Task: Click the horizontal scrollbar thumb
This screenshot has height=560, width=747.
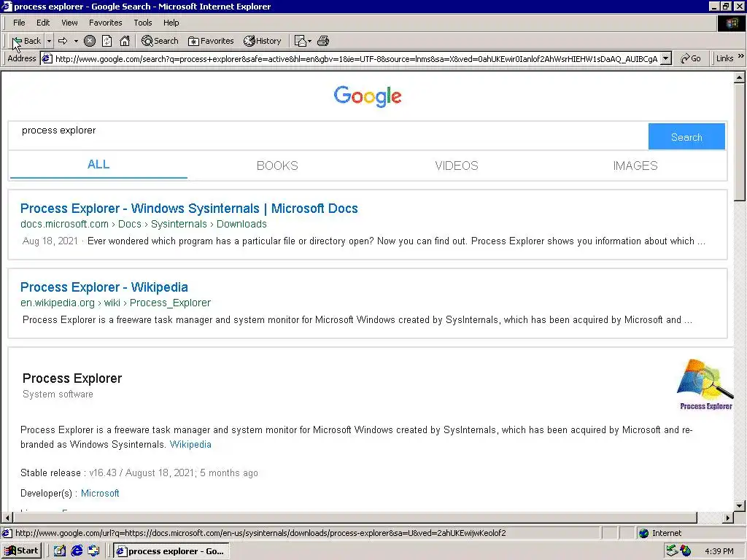Action: point(355,518)
